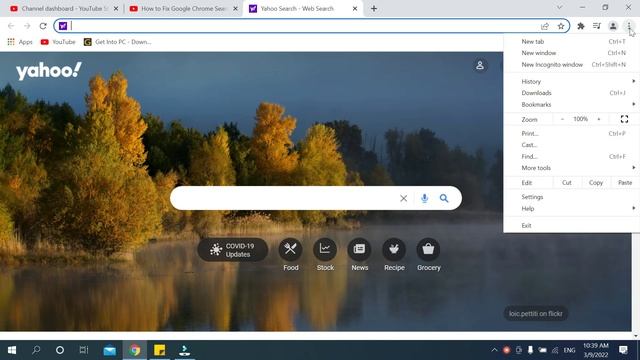Click the Yahoo logo
This screenshot has height=360, width=640.
click(49, 71)
